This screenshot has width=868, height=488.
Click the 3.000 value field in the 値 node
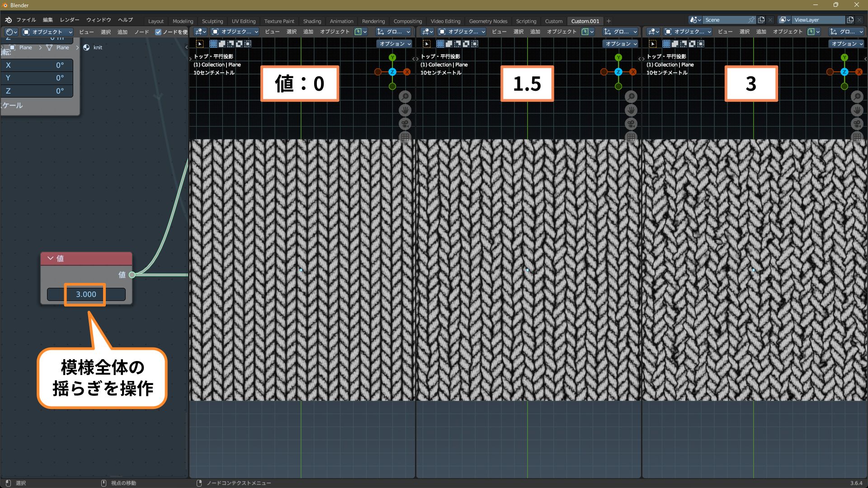(x=86, y=294)
